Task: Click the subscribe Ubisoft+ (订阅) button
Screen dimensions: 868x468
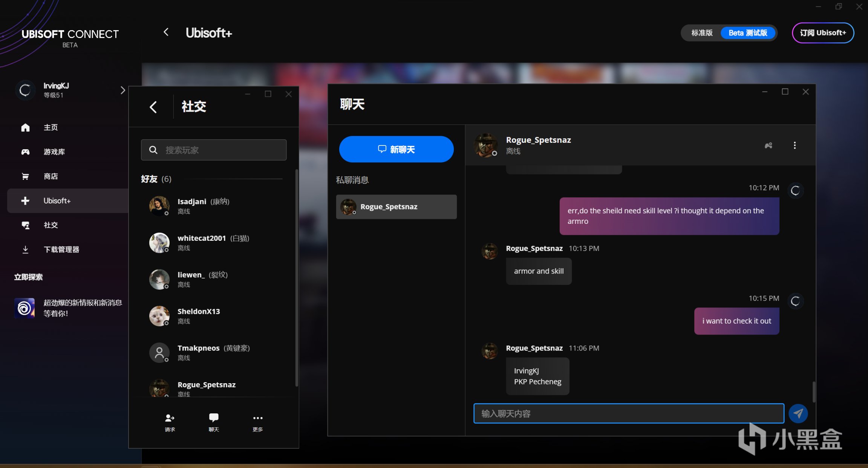Action: (823, 33)
